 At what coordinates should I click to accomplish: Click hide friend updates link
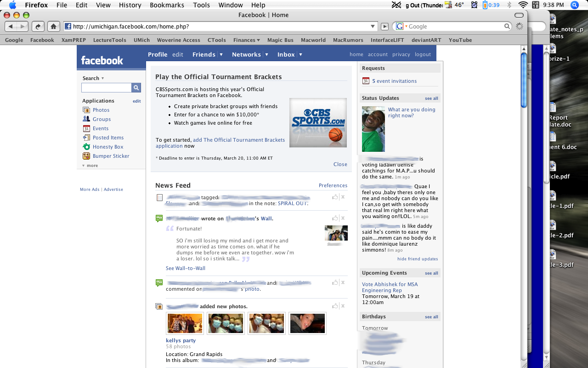[x=418, y=259]
